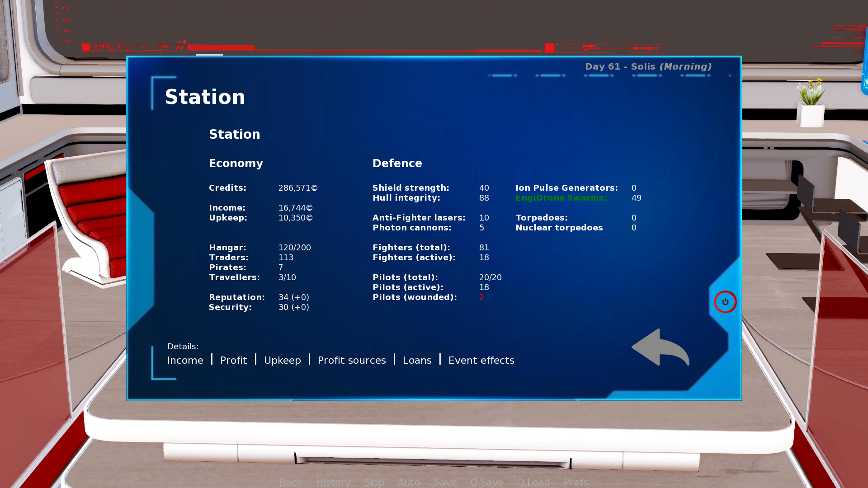Open the Upkeep details section
The width and height of the screenshot is (868, 488).
(282, 360)
